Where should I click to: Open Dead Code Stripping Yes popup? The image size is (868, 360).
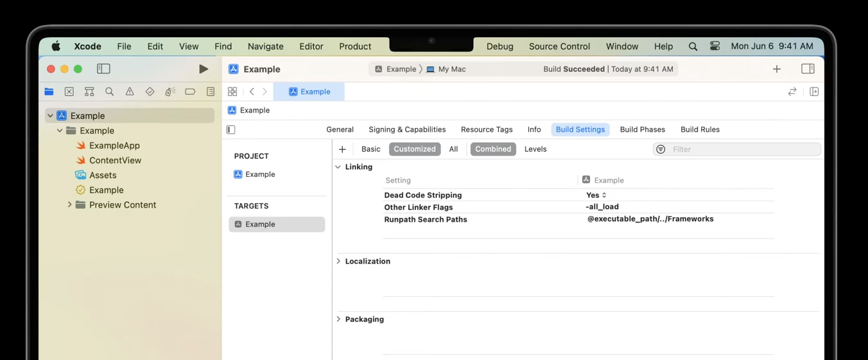point(596,195)
